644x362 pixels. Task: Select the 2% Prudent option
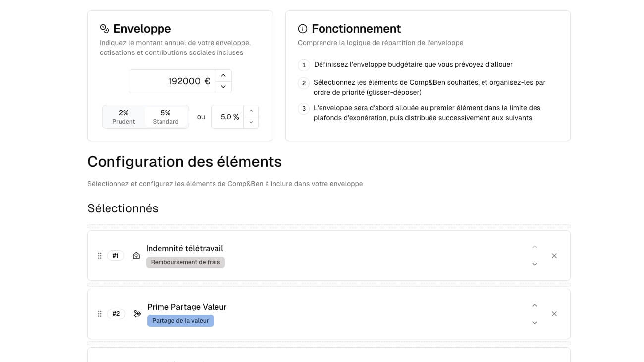click(123, 117)
